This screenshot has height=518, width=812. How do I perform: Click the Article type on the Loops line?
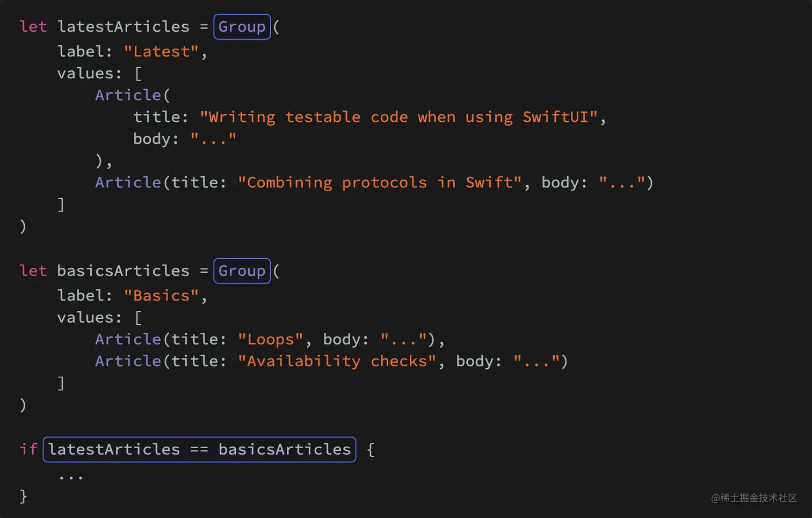click(x=128, y=339)
